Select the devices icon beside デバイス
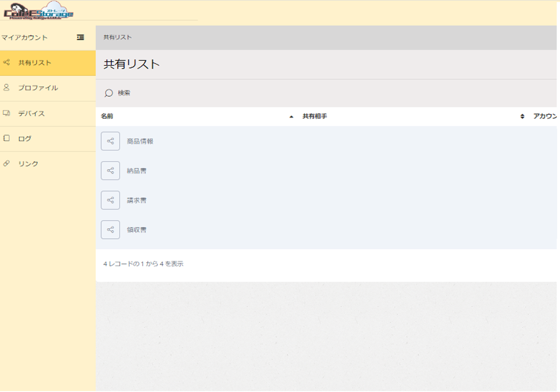The image size is (560, 392). point(6,113)
